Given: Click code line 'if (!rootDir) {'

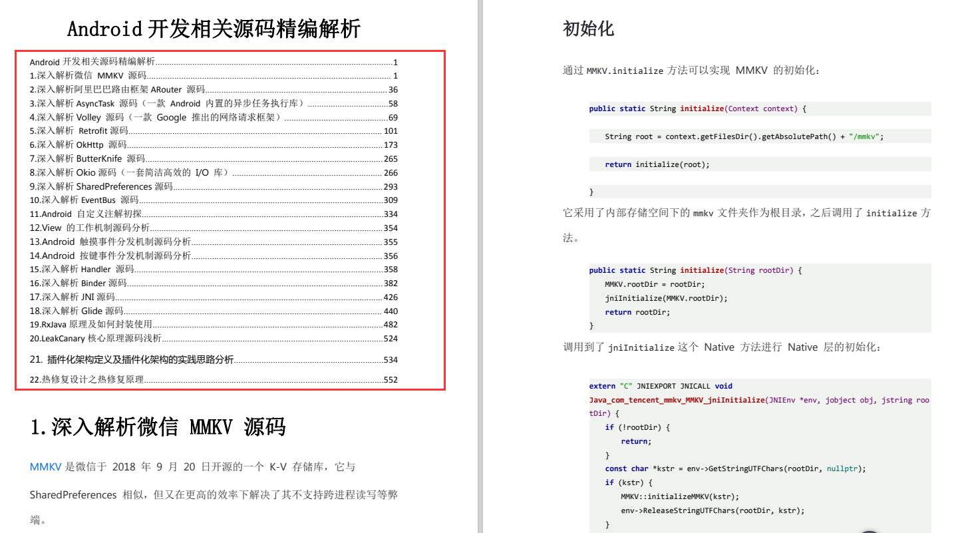Looking at the screenshot, I should click(637, 427).
